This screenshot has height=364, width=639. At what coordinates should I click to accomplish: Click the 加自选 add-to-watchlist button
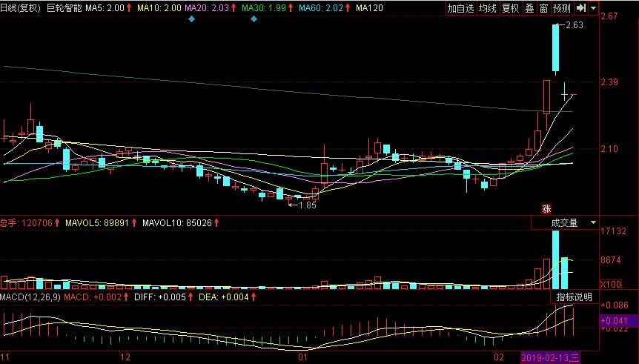(x=460, y=8)
